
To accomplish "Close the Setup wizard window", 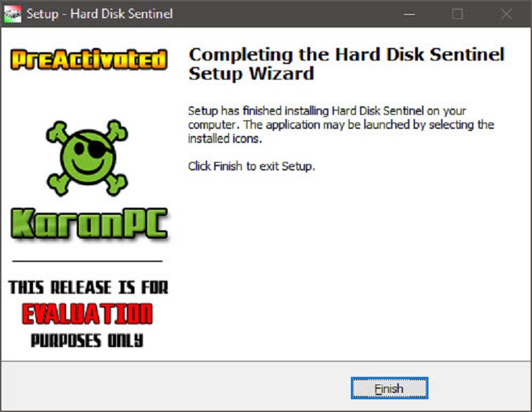I will [506, 14].
